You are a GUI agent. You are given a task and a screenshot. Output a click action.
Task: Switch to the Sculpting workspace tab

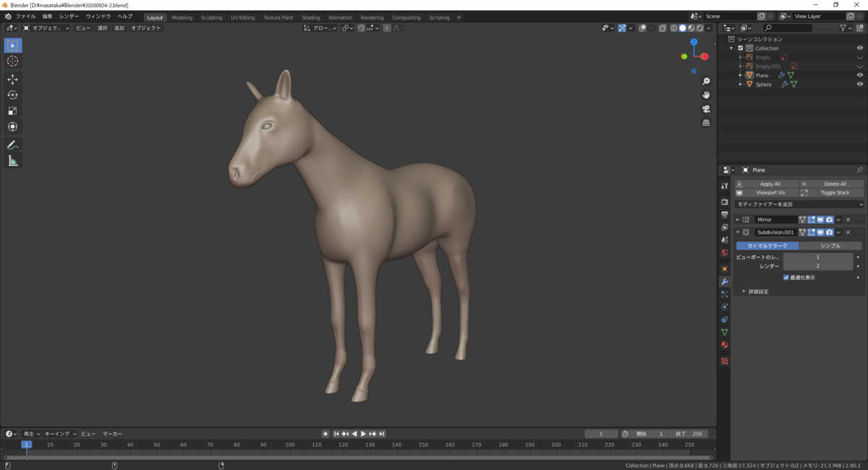[x=212, y=17]
